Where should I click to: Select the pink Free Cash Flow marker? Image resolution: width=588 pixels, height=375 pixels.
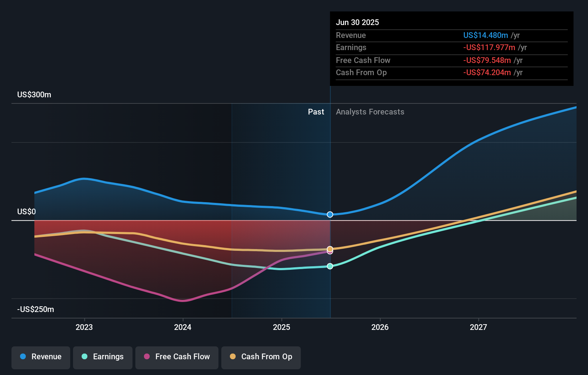coord(330,252)
